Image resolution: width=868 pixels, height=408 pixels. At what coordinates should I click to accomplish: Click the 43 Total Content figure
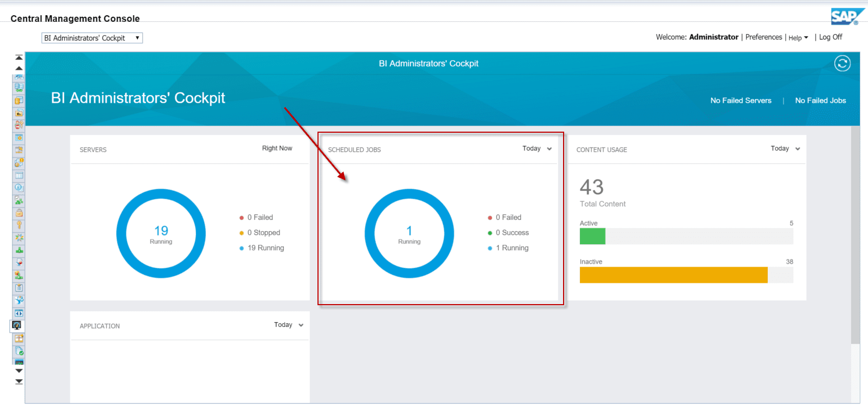point(592,187)
